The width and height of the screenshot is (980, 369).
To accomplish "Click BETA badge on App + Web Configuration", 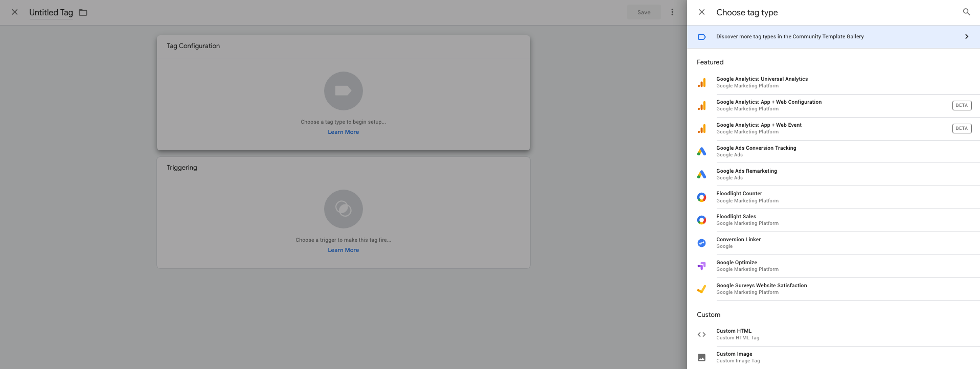I will click(x=962, y=105).
